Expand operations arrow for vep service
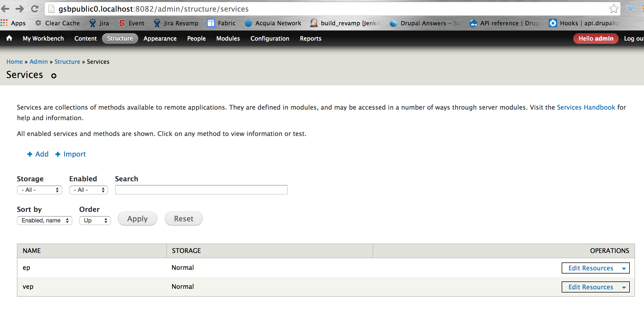The width and height of the screenshot is (644, 312). click(x=624, y=287)
